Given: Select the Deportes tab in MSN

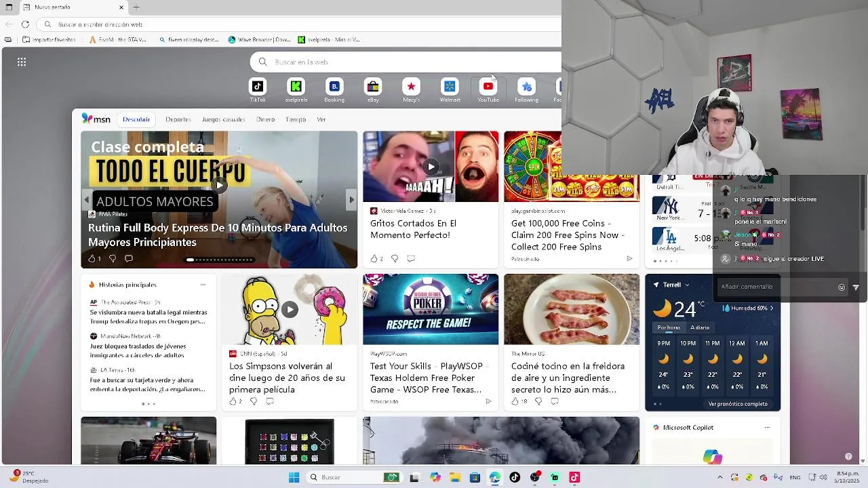Looking at the screenshot, I should point(178,119).
